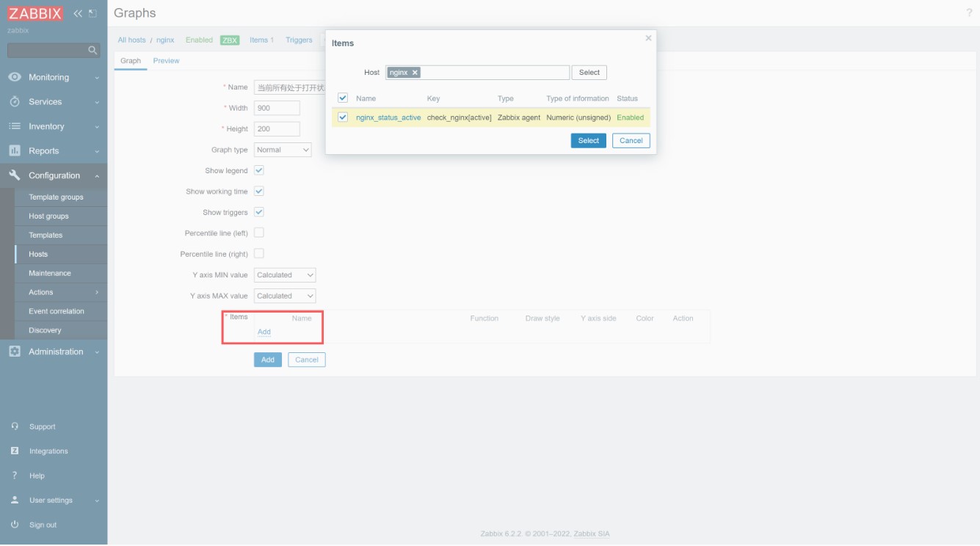Open Discovery menu item
Screen dimensions: 980x546
(x=45, y=330)
